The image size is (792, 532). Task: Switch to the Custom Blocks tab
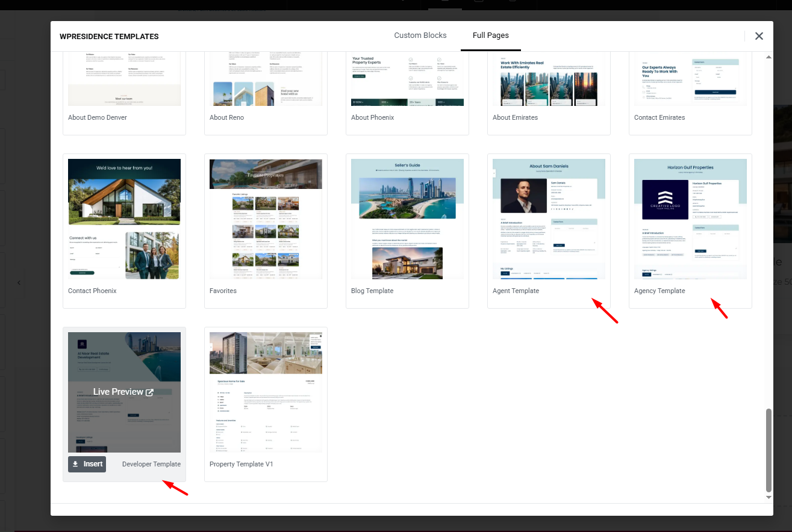point(420,36)
